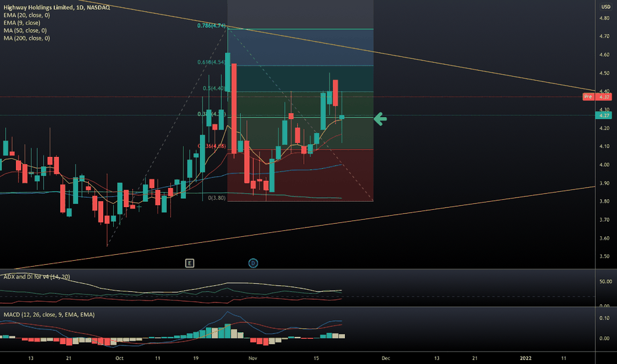Click the 4.20 price axis value
617x364 pixels.
[x=604, y=128]
